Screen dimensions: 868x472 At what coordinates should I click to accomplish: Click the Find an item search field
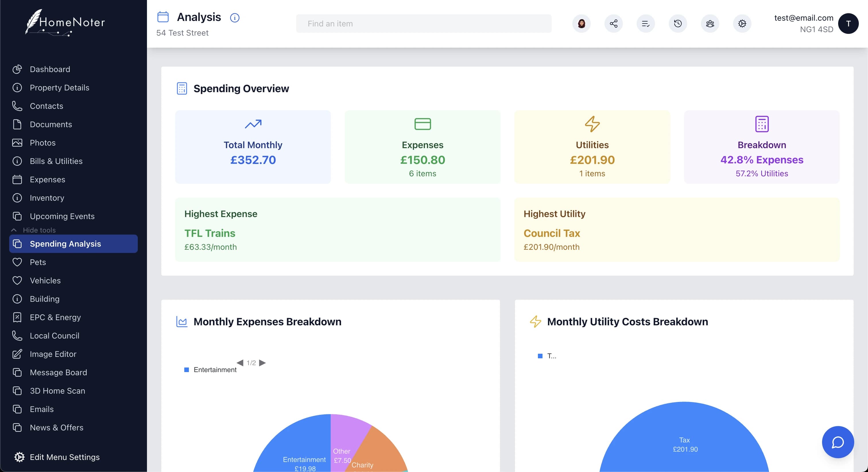coord(423,23)
